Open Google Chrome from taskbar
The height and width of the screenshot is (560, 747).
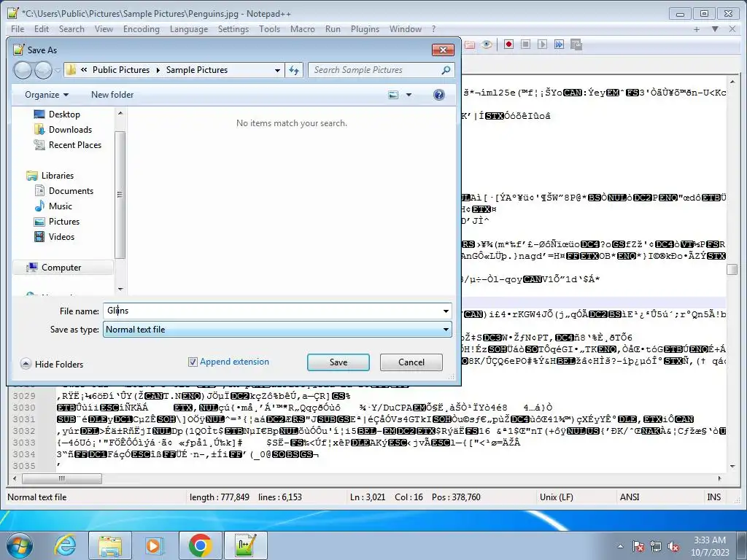(x=200, y=545)
